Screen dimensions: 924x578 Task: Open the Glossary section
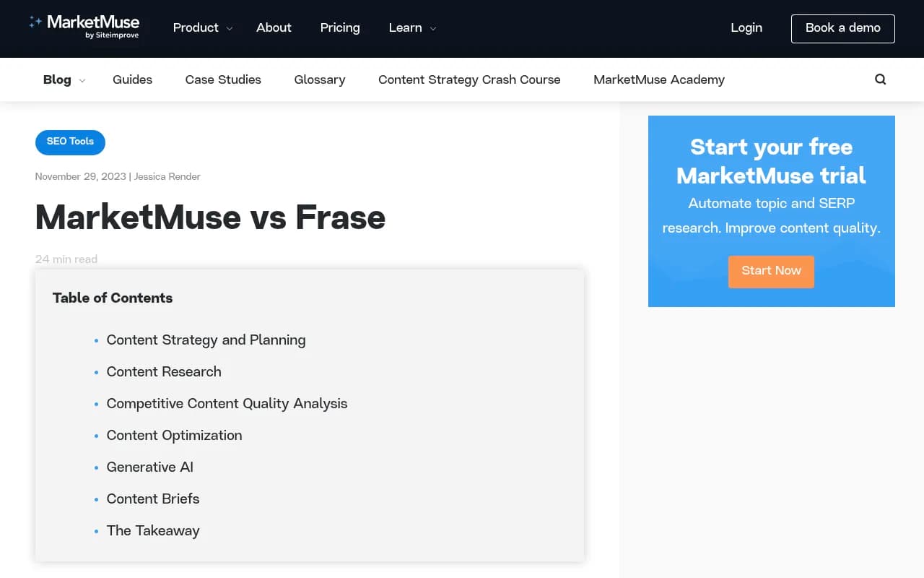coord(320,79)
